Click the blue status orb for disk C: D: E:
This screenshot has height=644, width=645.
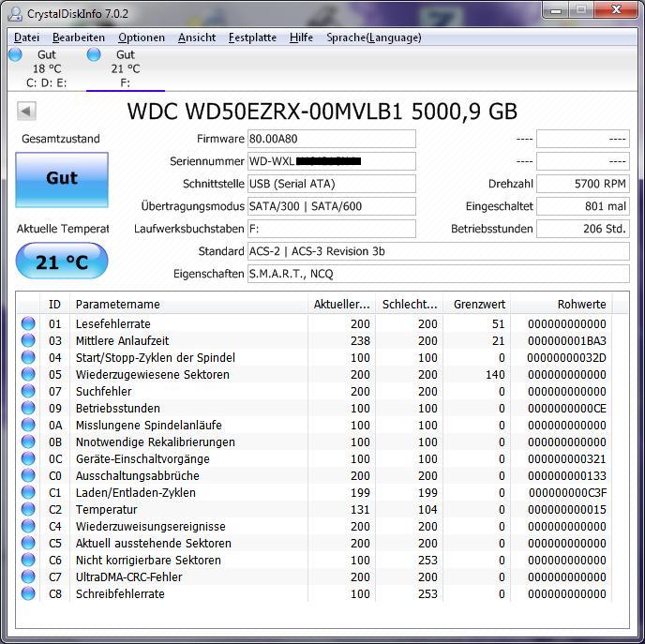(15, 54)
